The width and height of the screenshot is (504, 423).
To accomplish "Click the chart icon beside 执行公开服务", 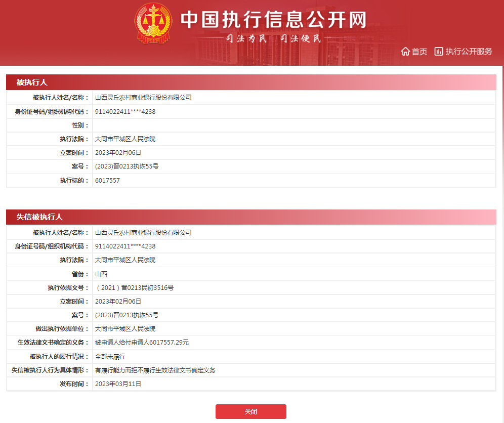I will click(x=438, y=52).
